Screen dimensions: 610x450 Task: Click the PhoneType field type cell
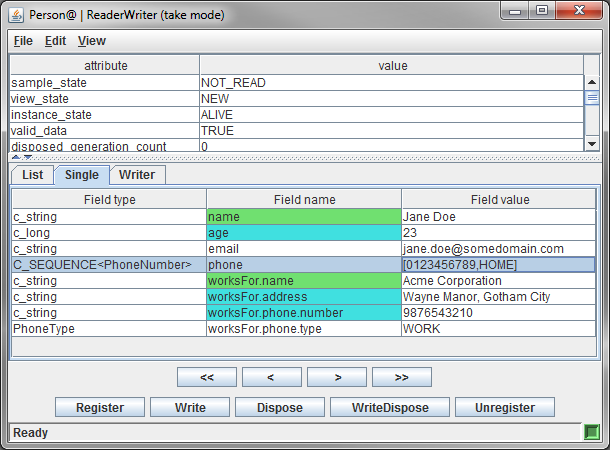pos(109,328)
